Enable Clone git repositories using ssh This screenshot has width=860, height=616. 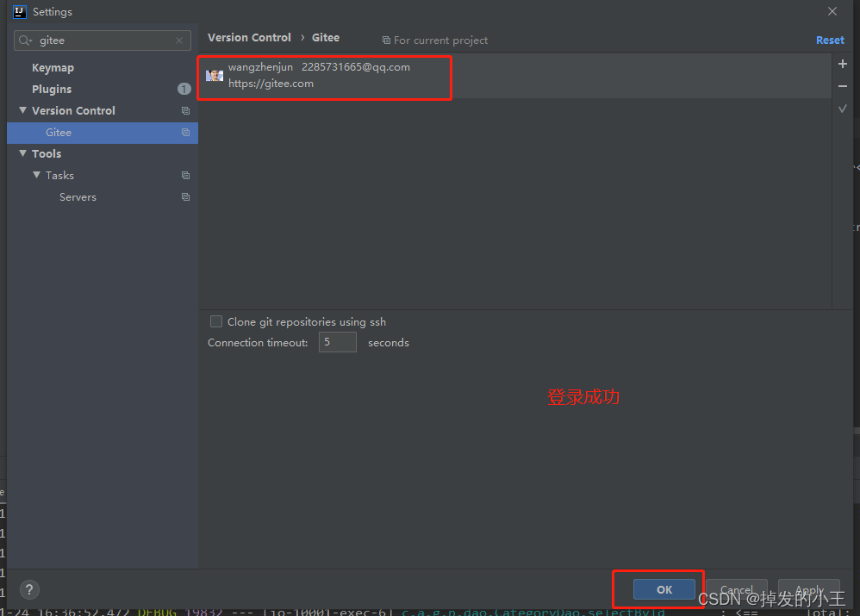click(x=216, y=321)
